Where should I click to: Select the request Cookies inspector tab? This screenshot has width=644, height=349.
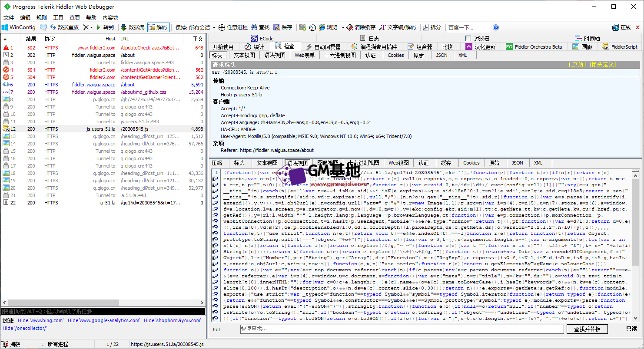[x=396, y=55]
